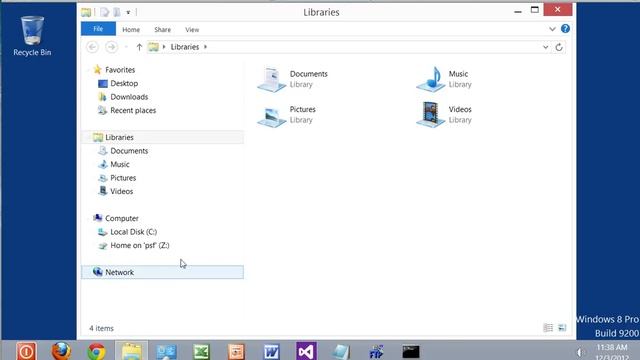The height and width of the screenshot is (360, 640).
Task: Select Recent places under Favorites
Action: [133, 110]
